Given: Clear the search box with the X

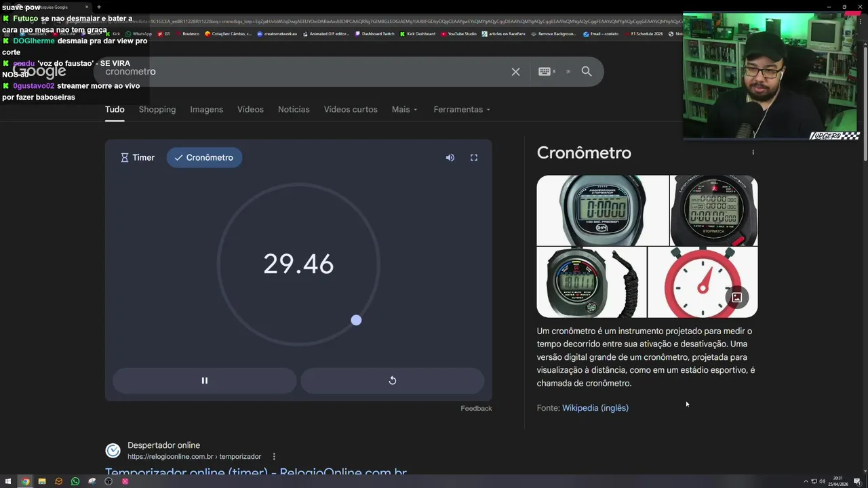Looking at the screenshot, I should click(x=515, y=71).
